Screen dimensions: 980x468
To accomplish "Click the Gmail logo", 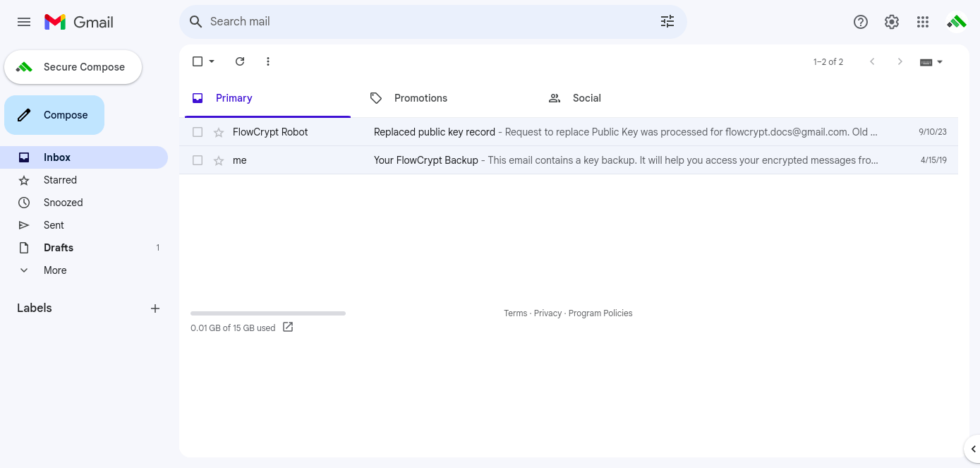I will pyautogui.click(x=78, y=22).
